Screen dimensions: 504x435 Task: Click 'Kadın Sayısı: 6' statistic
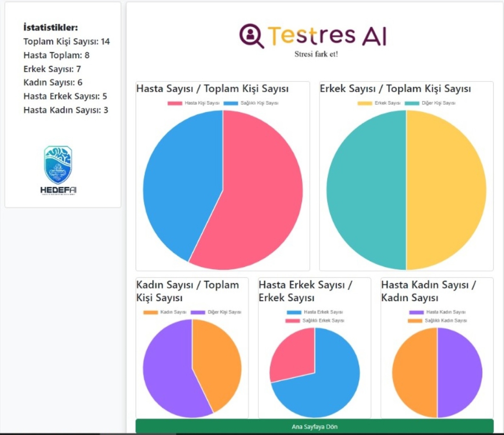[x=53, y=82]
